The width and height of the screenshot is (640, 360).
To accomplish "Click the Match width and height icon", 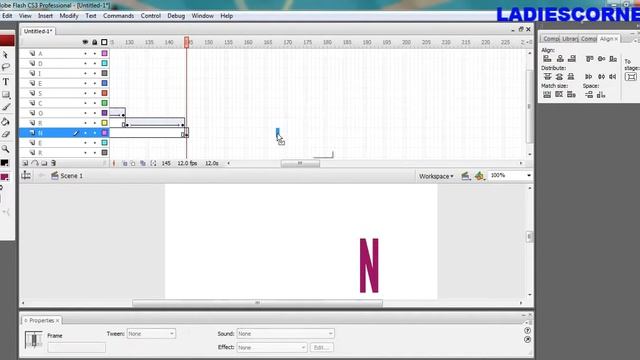I will click(x=571, y=95).
